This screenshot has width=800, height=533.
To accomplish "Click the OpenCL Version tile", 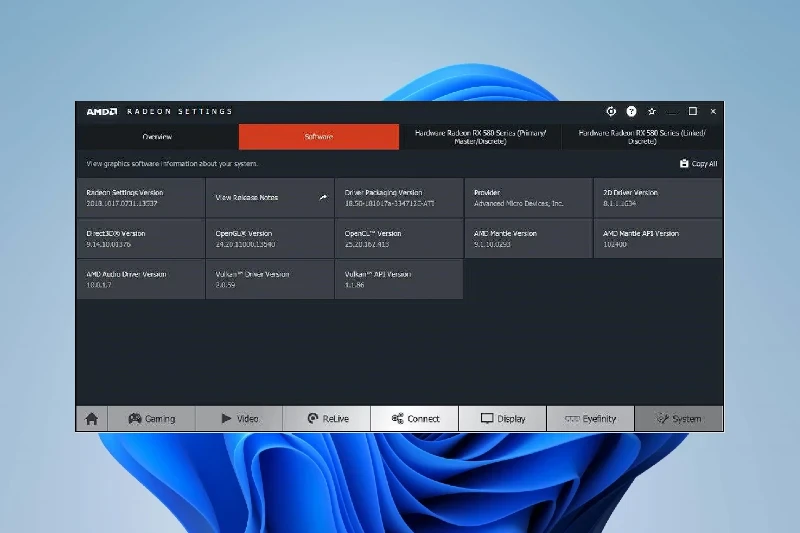I will tap(399, 238).
